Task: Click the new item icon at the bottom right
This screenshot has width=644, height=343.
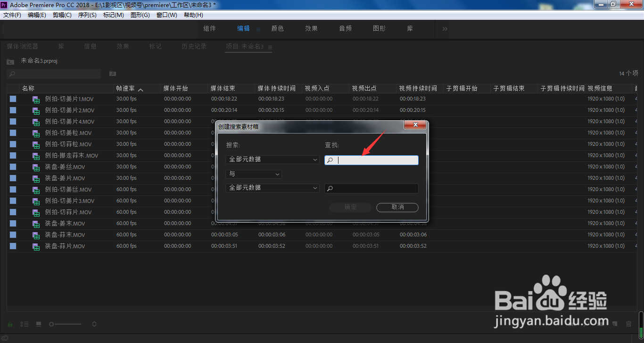Action: 615,324
